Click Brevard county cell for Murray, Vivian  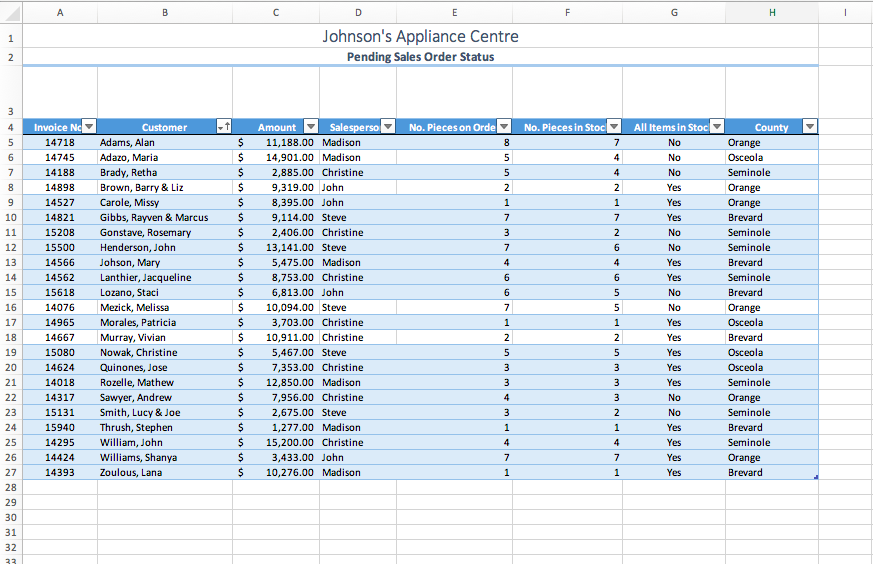(x=772, y=338)
